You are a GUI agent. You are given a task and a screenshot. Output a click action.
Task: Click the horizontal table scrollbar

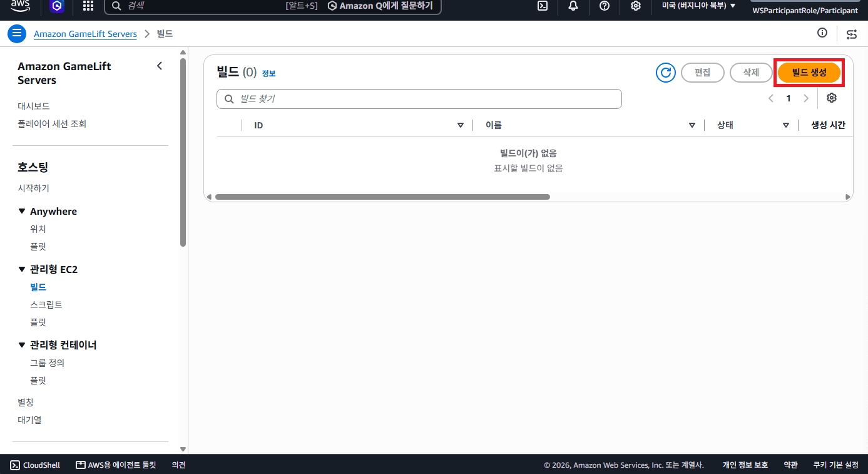[x=382, y=197]
